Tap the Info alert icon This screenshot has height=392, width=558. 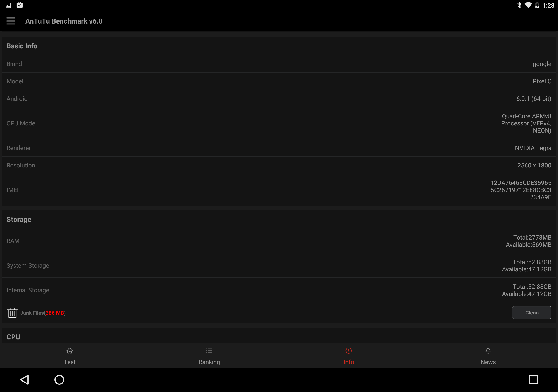click(349, 351)
